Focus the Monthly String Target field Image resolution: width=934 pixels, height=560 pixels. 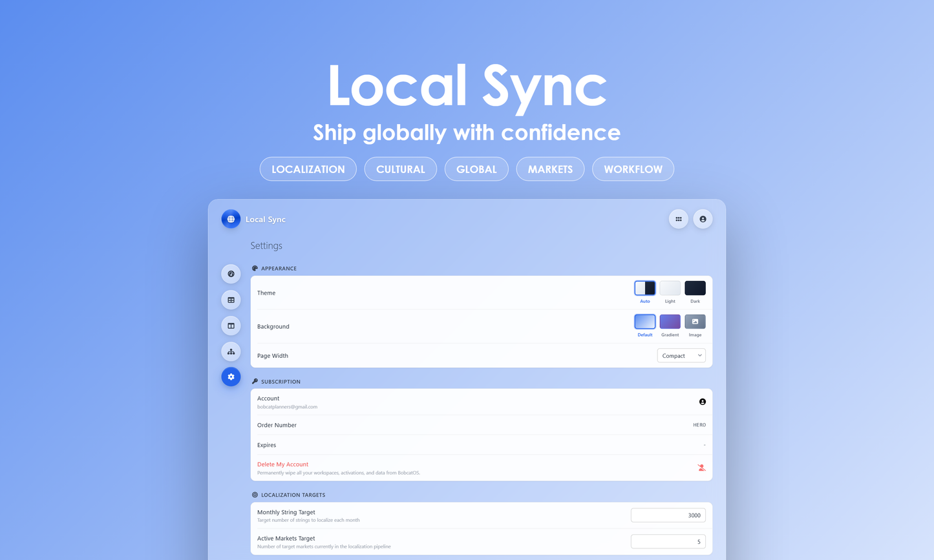tap(668, 515)
